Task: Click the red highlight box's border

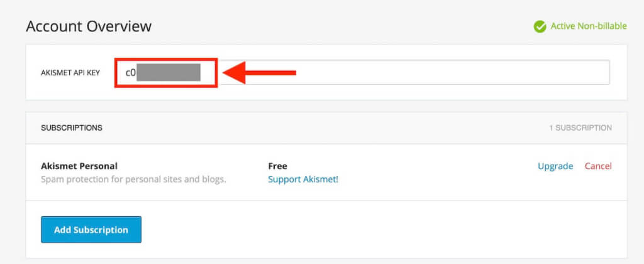Action: point(166,59)
